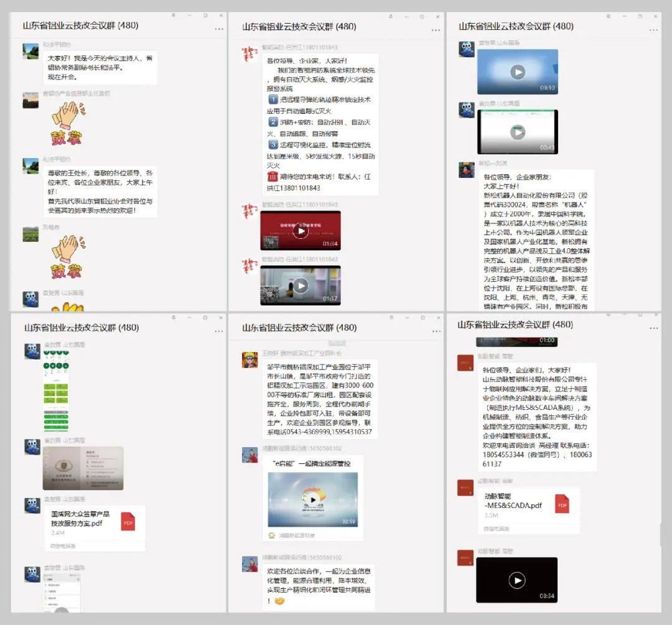This screenshot has height=625, width=672.
Task: Open more options in the 新松机器人 message window
Action: pos(653,30)
